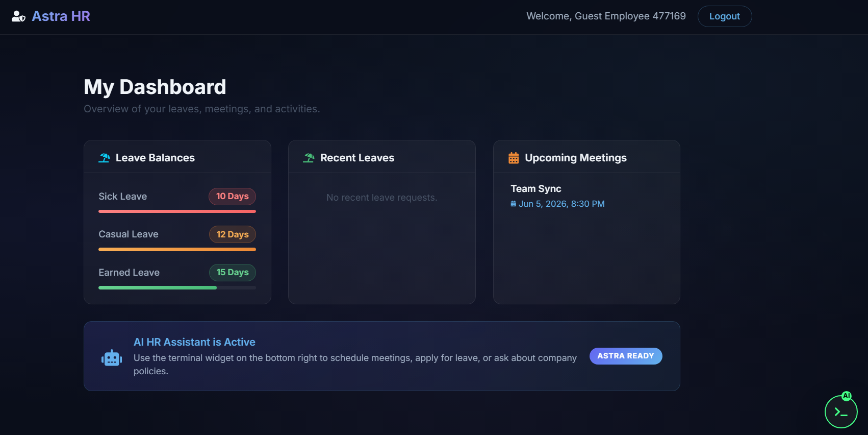Click the Upcoming Meetings card heading

576,158
